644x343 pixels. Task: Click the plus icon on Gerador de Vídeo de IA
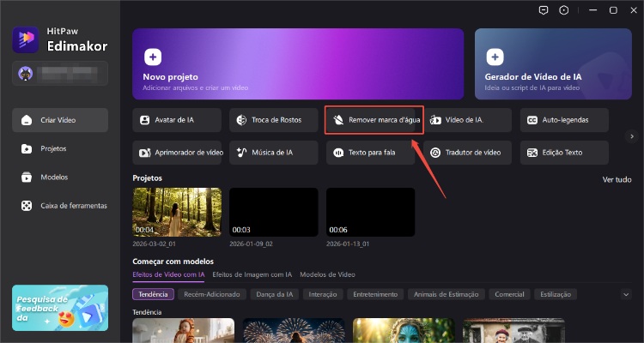click(x=495, y=57)
